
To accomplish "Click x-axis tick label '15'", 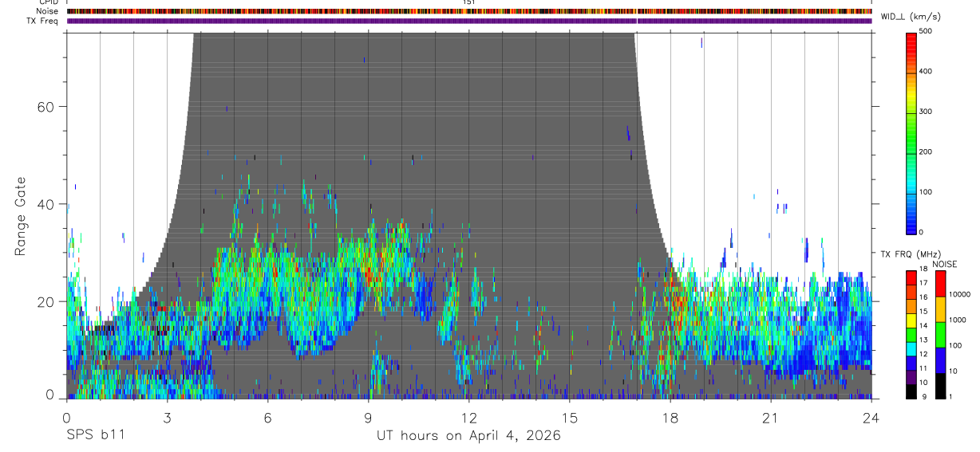I will (570, 417).
